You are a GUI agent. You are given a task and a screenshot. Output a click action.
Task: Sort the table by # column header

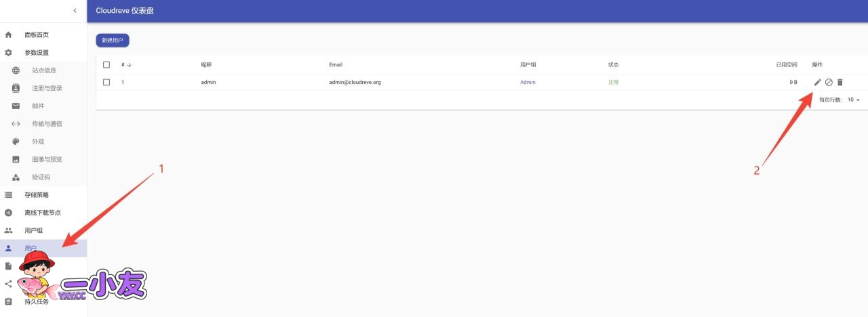pos(126,65)
